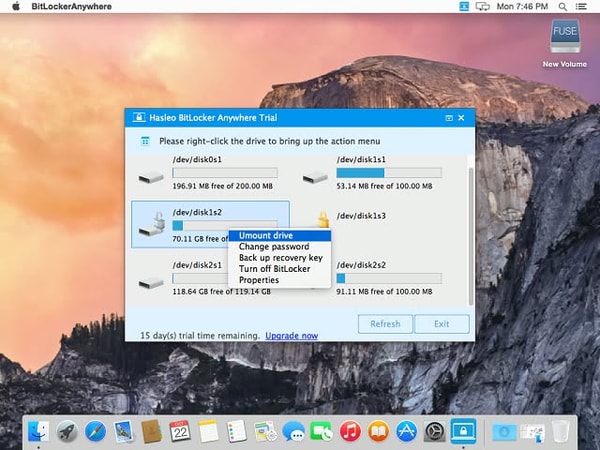Open FaceTime from the Dock
The height and width of the screenshot is (450, 600).
click(x=321, y=432)
